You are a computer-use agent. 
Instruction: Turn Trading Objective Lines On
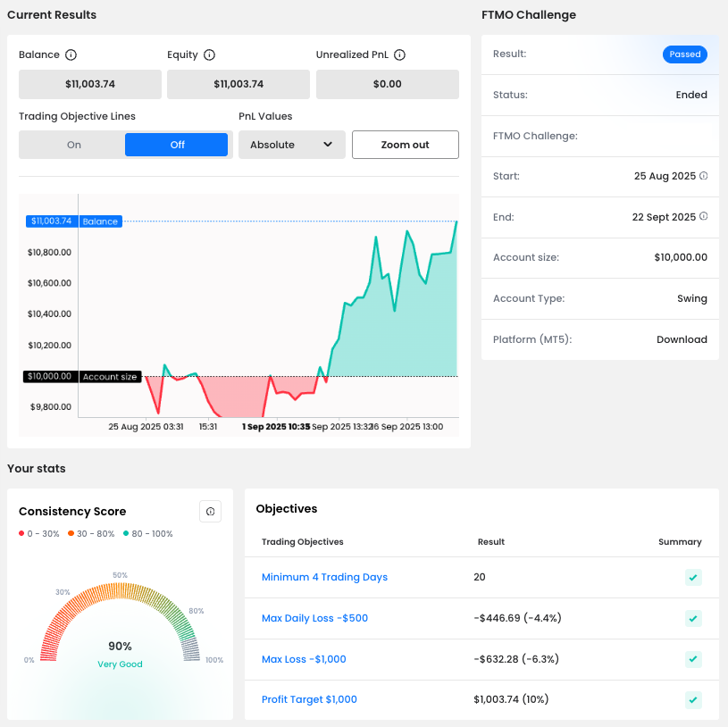(x=73, y=145)
